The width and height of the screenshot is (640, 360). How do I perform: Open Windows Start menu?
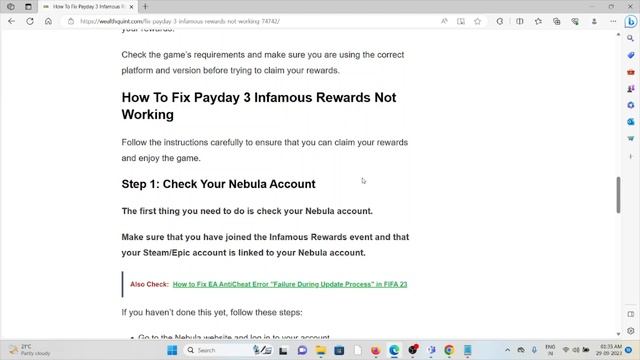pyautogui.click(x=172, y=350)
